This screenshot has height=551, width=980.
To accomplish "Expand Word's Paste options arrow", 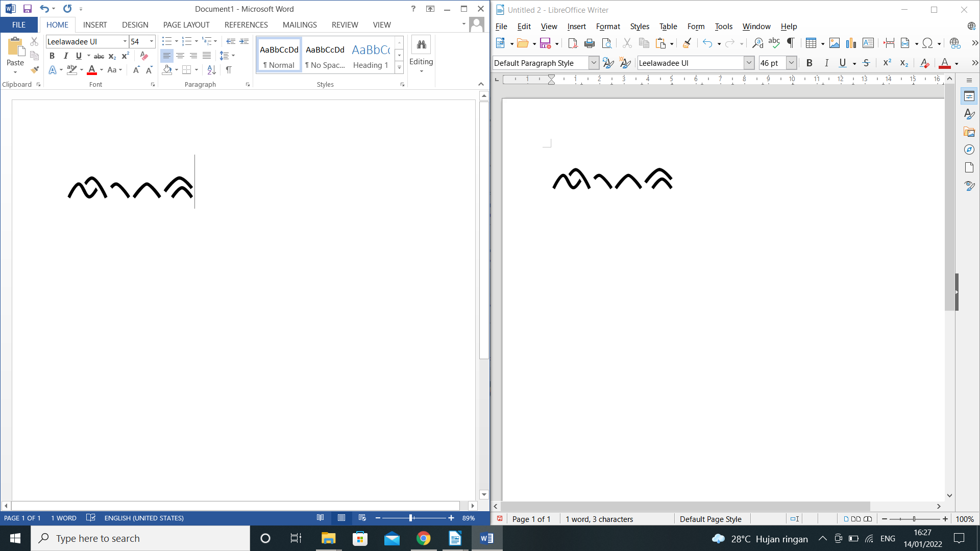I will coord(15,72).
